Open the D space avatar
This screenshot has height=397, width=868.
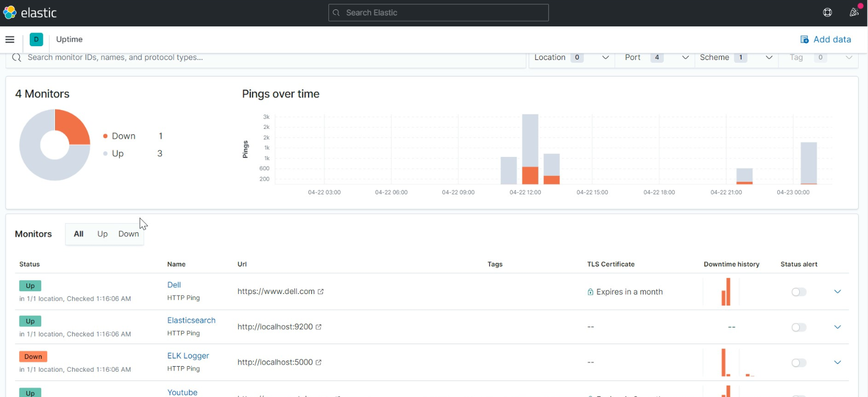coord(36,40)
